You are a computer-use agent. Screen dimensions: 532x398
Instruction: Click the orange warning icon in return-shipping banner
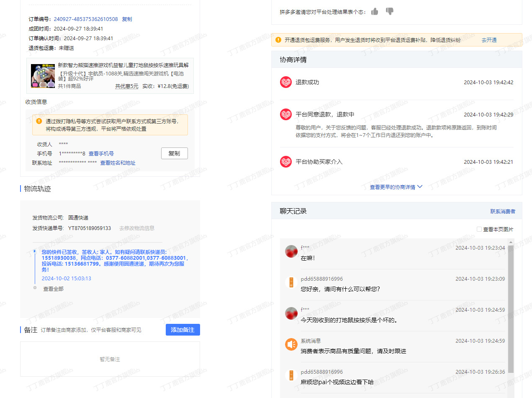tap(278, 40)
